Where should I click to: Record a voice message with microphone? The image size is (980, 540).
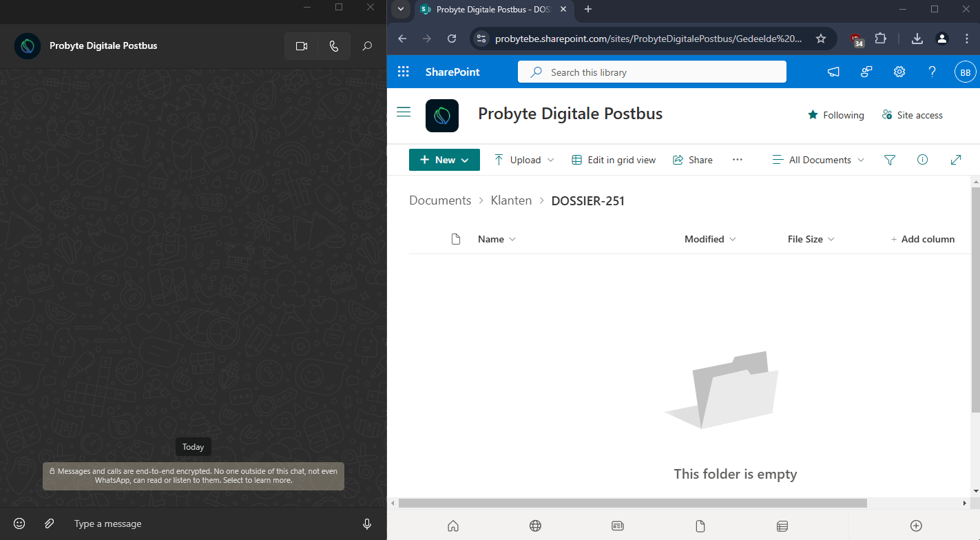367,523
